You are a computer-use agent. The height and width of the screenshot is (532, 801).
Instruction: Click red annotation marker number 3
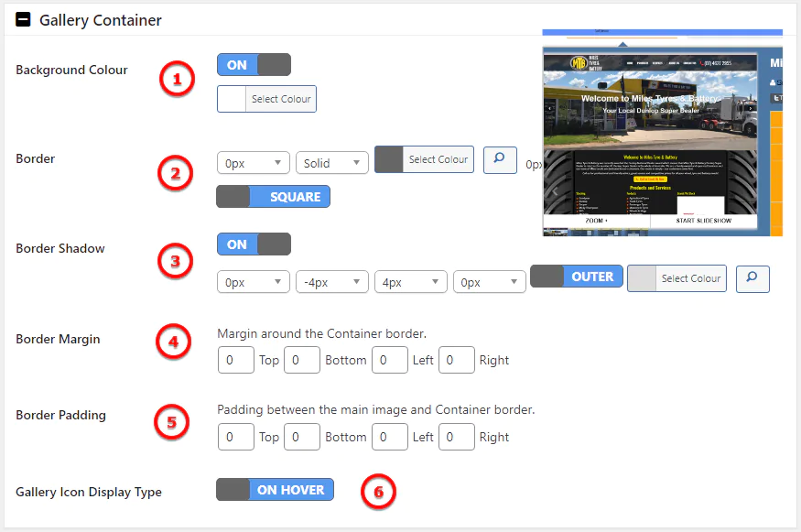(177, 261)
